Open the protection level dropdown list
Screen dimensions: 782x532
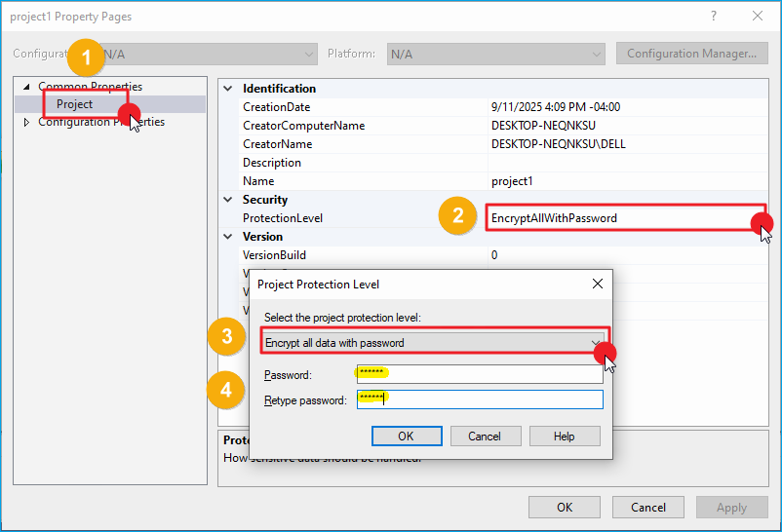tap(596, 342)
